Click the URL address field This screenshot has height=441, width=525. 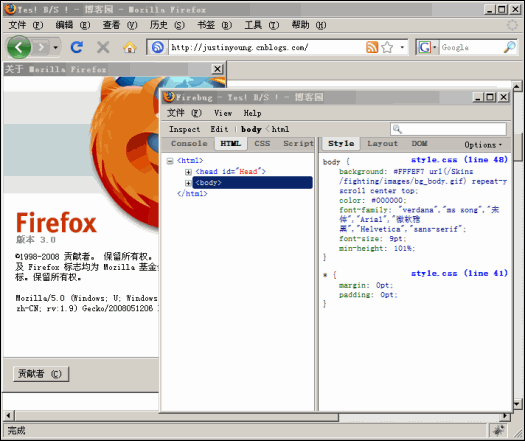pos(267,47)
